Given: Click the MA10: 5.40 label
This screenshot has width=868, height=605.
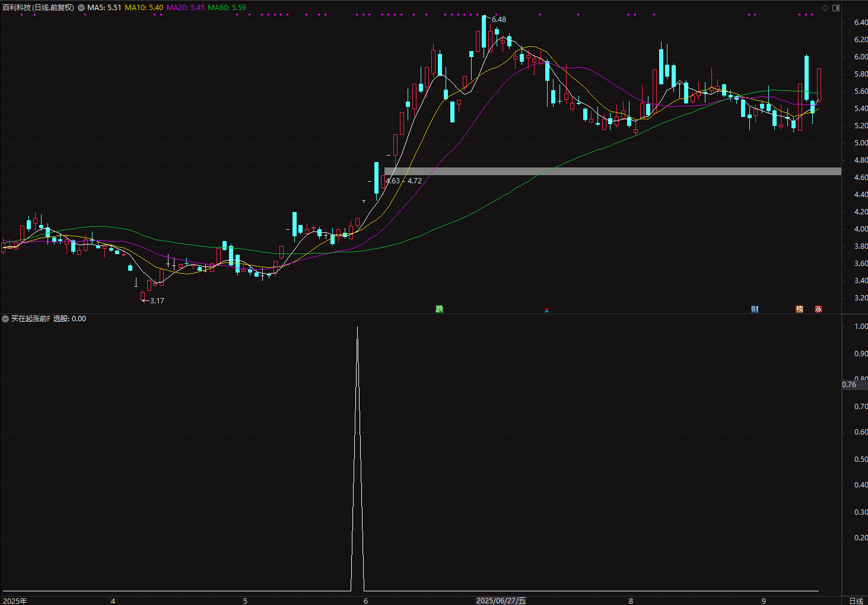Looking at the screenshot, I should [144, 8].
